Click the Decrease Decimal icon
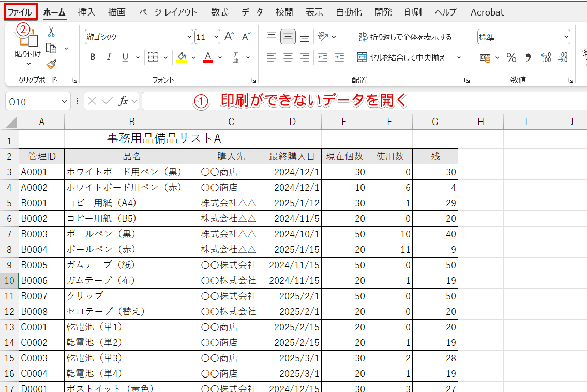Image resolution: width=587 pixels, height=392 pixels. 562,57
